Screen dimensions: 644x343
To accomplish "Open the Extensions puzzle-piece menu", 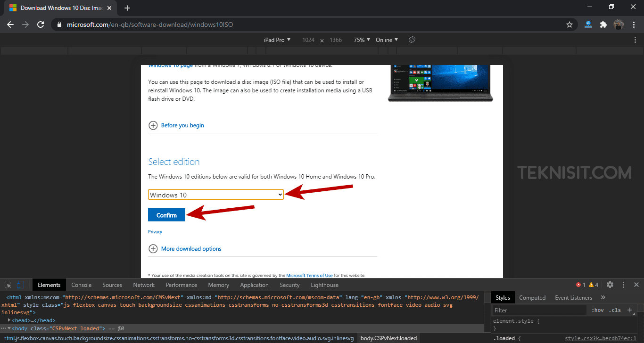I will tap(603, 24).
